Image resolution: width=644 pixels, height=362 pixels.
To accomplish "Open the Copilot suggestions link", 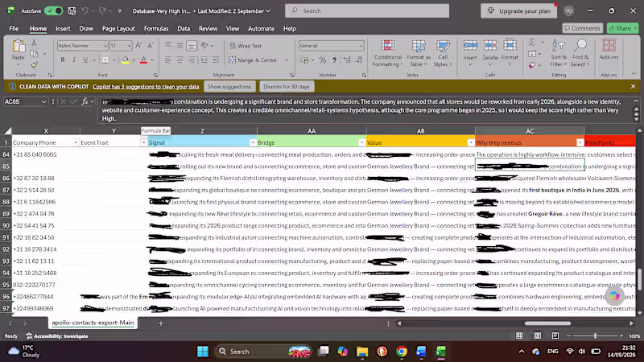I will tap(146, 87).
